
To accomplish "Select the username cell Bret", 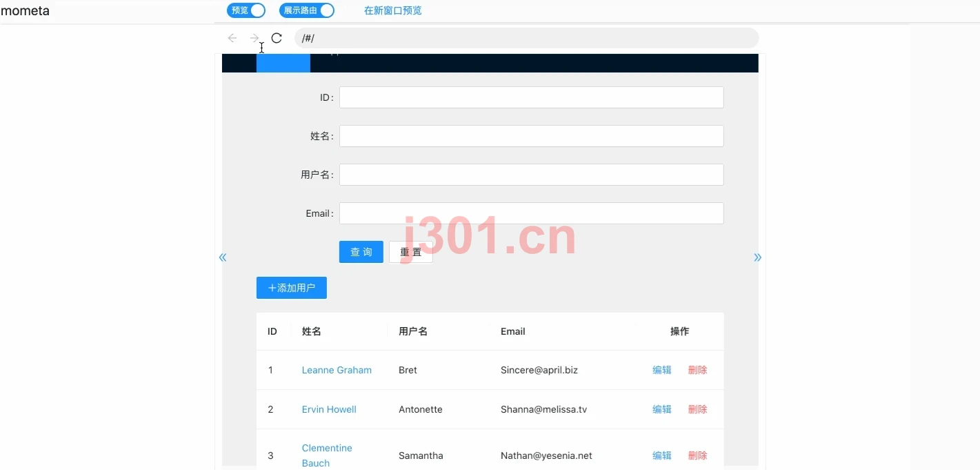I will pyautogui.click(x=408, y=370).
